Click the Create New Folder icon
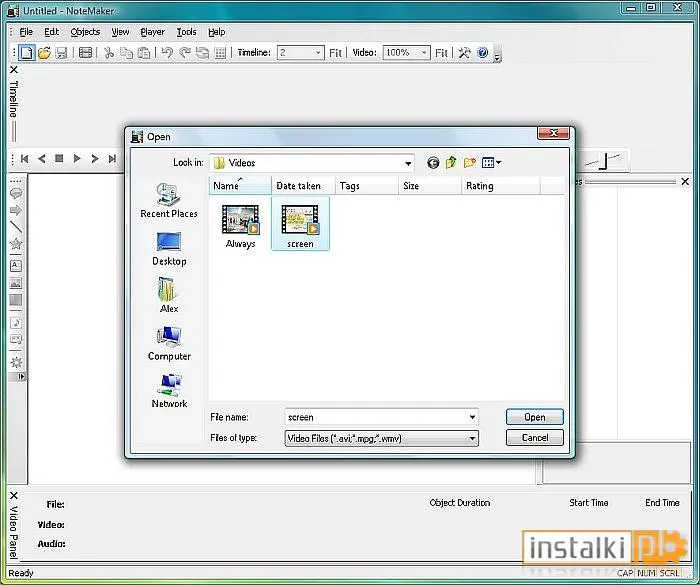 (x=469, y=163)
